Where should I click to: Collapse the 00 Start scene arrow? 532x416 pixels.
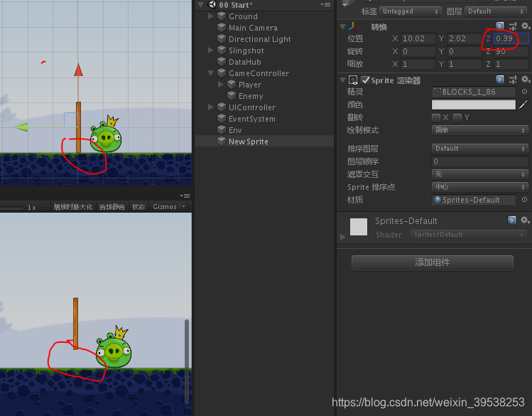click(201, 5)
